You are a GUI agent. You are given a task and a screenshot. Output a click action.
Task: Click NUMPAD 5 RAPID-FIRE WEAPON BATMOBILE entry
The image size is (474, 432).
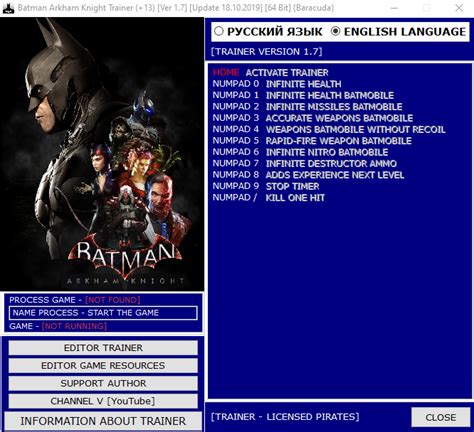312,140
